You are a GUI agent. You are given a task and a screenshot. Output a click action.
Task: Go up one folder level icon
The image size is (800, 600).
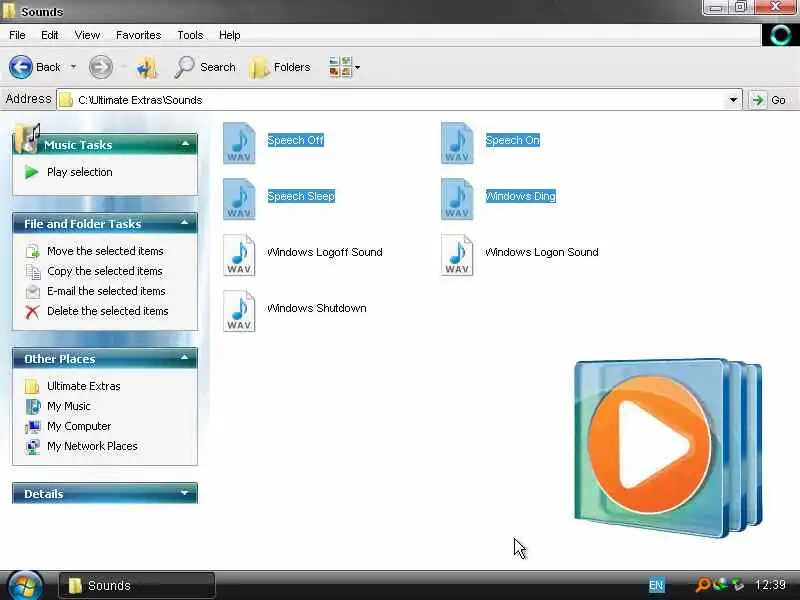tap(147, 67)
